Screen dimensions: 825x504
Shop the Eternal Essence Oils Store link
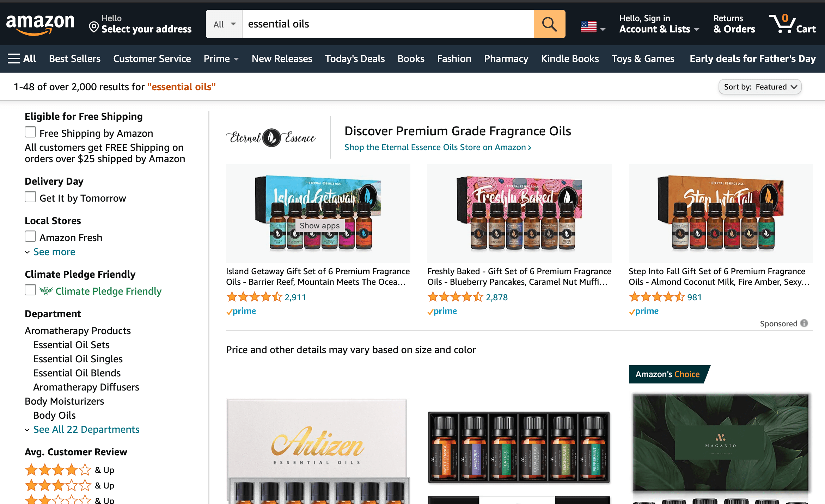click(x=438, y=147)
